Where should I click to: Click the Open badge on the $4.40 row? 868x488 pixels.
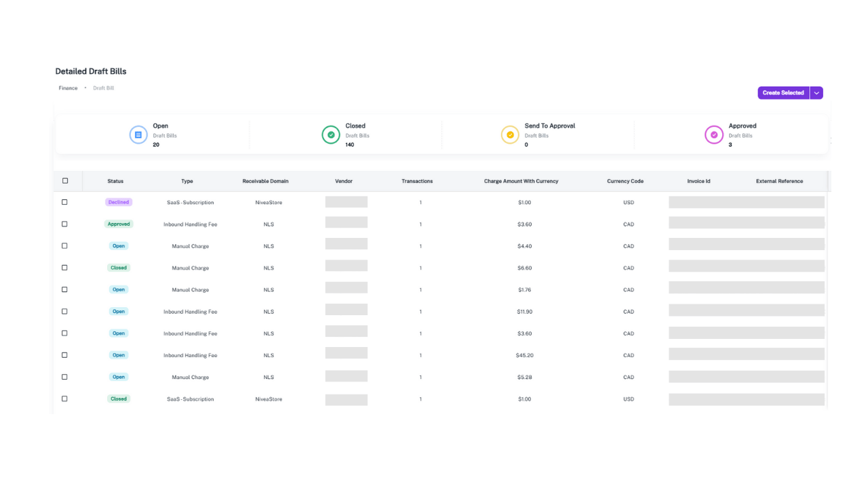[119, 245]
